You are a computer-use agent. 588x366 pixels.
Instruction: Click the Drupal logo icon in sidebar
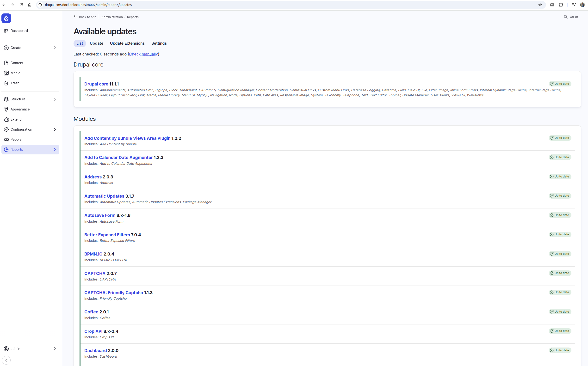(6, 18)
